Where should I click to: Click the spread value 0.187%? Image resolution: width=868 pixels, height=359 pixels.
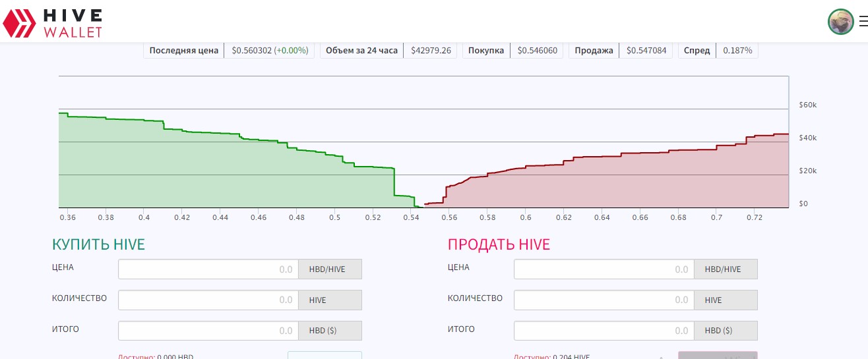pos(737,51)
